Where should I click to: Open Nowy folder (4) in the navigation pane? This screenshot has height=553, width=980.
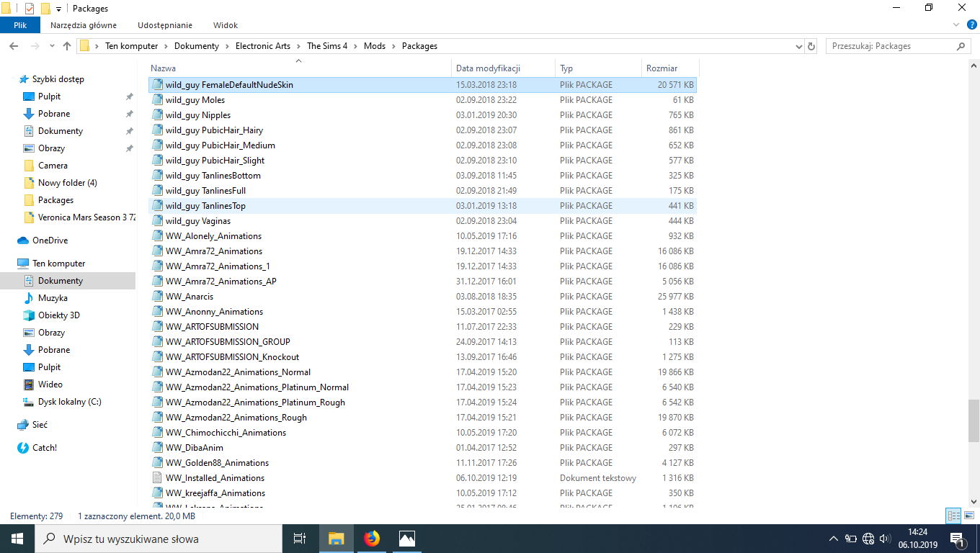tap(68, 183)
